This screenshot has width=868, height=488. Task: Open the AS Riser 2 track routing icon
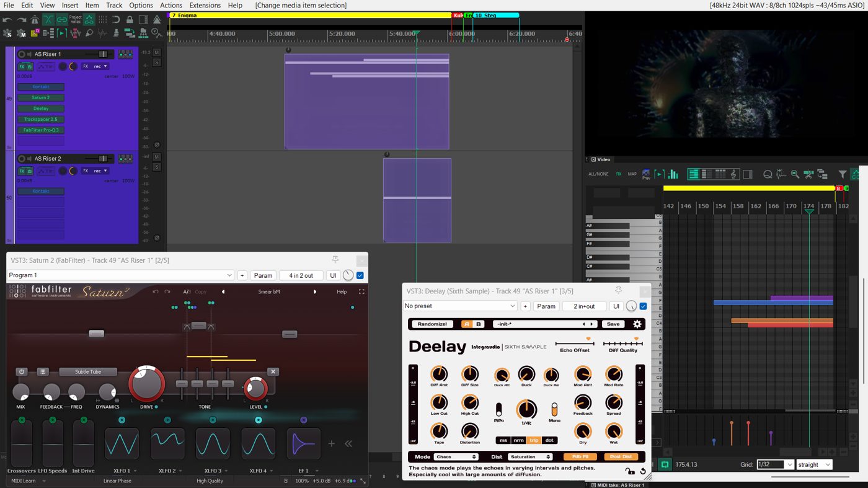pyautogui.click(x=125, y=159)
